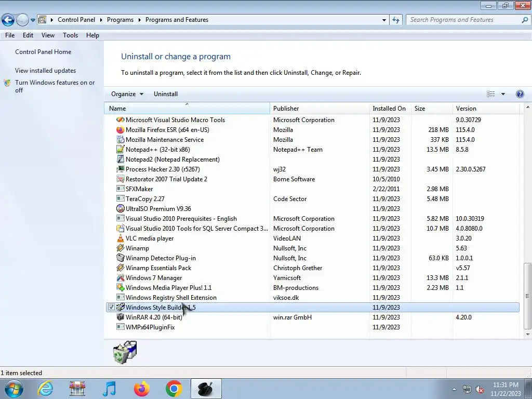This screenshot has width=532, height=399.
Task: Sort by the Version column header
Action: click(x=486, y=109)
